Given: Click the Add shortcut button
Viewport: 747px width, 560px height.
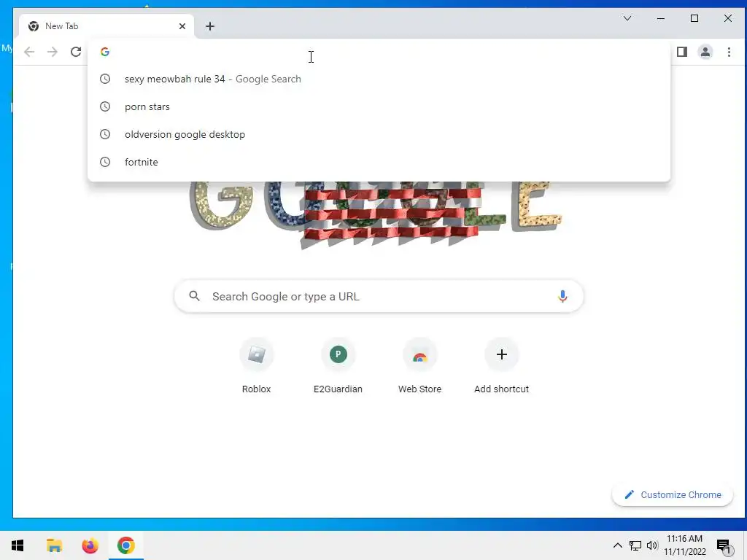Looking at the screenshot, I should tap(501, 366).
